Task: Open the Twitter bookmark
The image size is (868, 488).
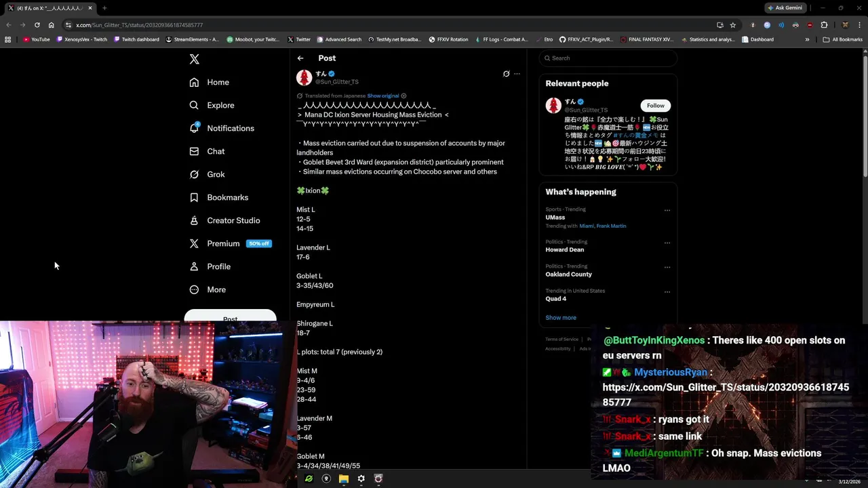Action: (x=299, y=39)
